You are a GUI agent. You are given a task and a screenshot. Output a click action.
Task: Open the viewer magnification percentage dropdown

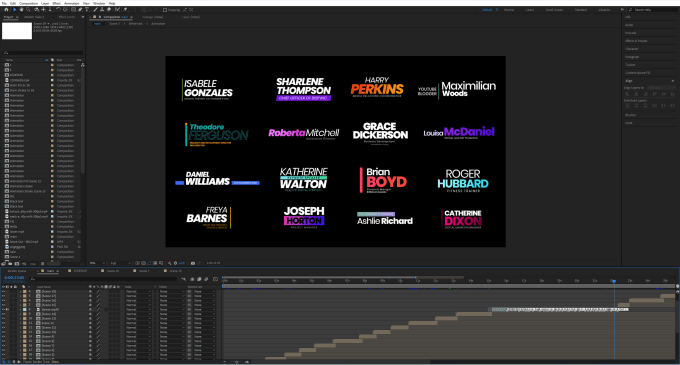click(97, 263)
